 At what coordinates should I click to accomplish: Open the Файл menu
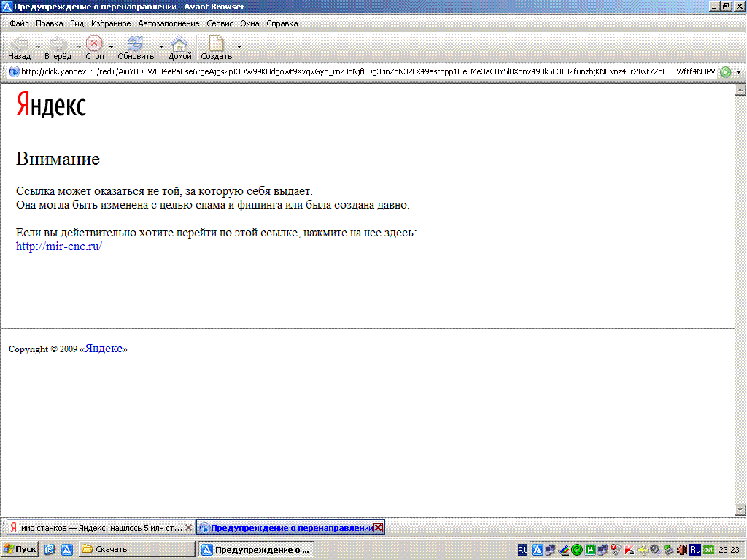pos(19,23)
